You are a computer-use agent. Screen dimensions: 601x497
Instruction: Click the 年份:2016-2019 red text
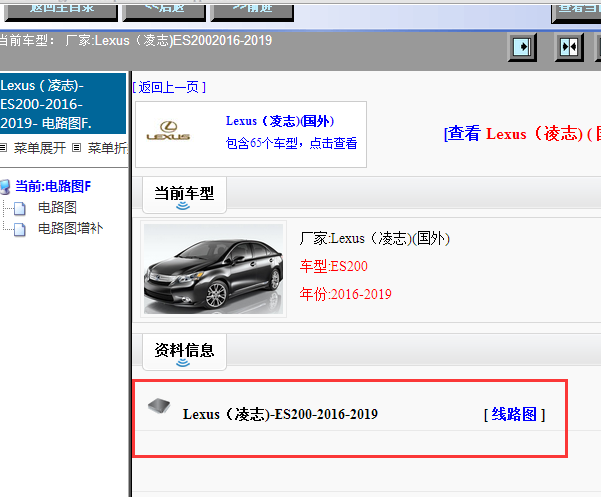[x=345, y=294]
